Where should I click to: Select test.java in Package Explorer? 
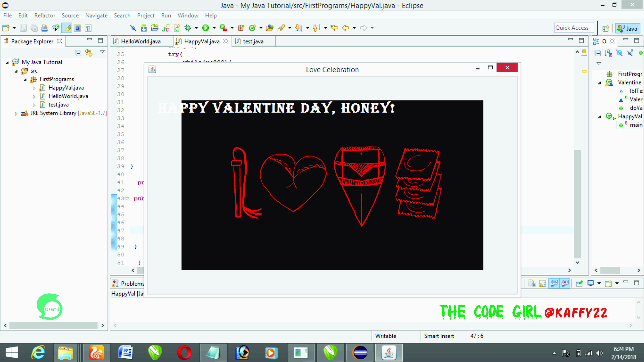pyautogui.click(x=58, y=105)
